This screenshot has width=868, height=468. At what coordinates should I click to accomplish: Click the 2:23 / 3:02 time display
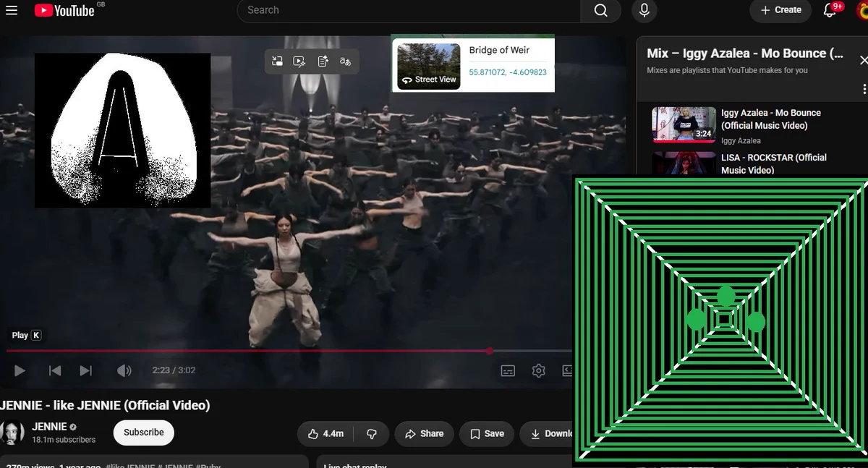tap(174, 370)
